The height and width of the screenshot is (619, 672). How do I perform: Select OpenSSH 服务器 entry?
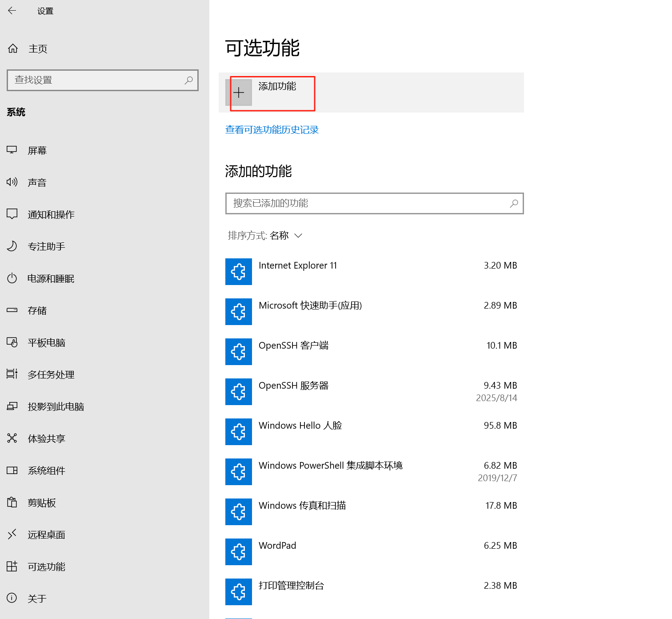click(294, 386)
